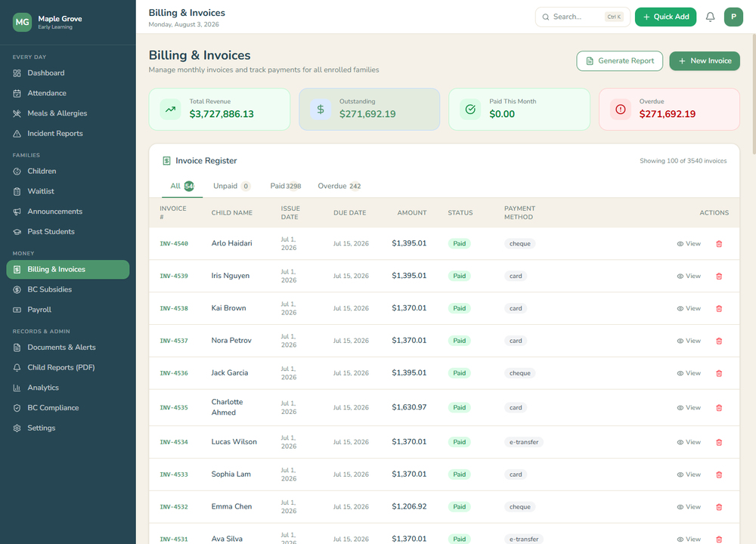The image size is (756, 544).
Task: Open Meals & Allergies page
Action: tap(68, 113)
